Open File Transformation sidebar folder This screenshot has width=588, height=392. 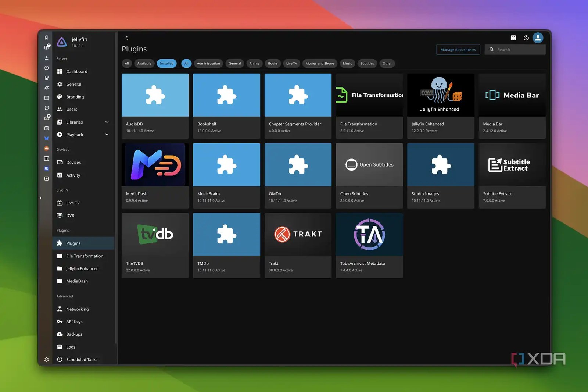[x=83, y=256]
